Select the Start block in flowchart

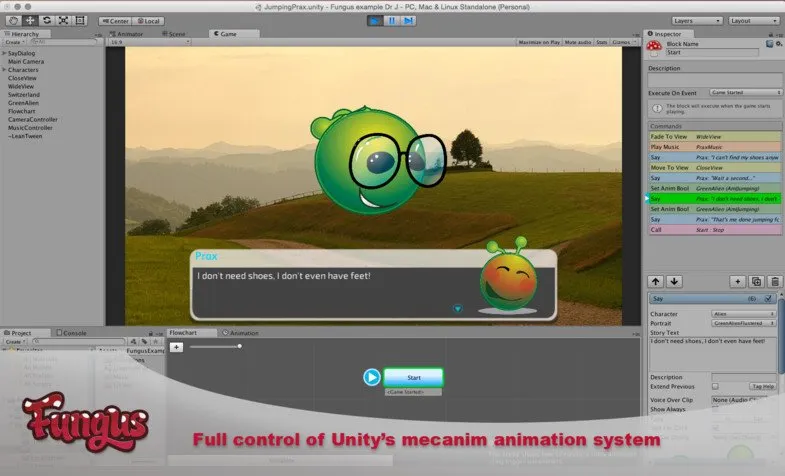click(414, 377)
